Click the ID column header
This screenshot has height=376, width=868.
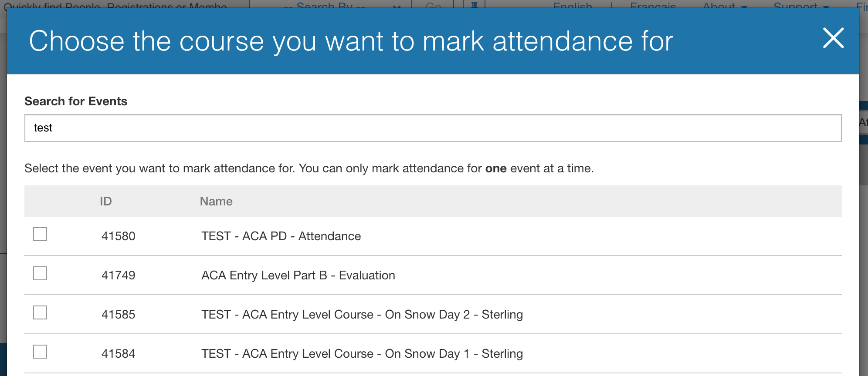[106, 201]
